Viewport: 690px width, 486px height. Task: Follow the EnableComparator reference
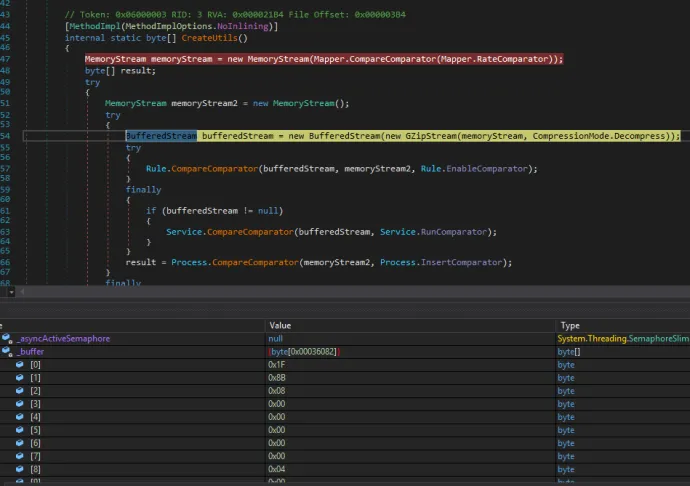click(x=487, y=169)
